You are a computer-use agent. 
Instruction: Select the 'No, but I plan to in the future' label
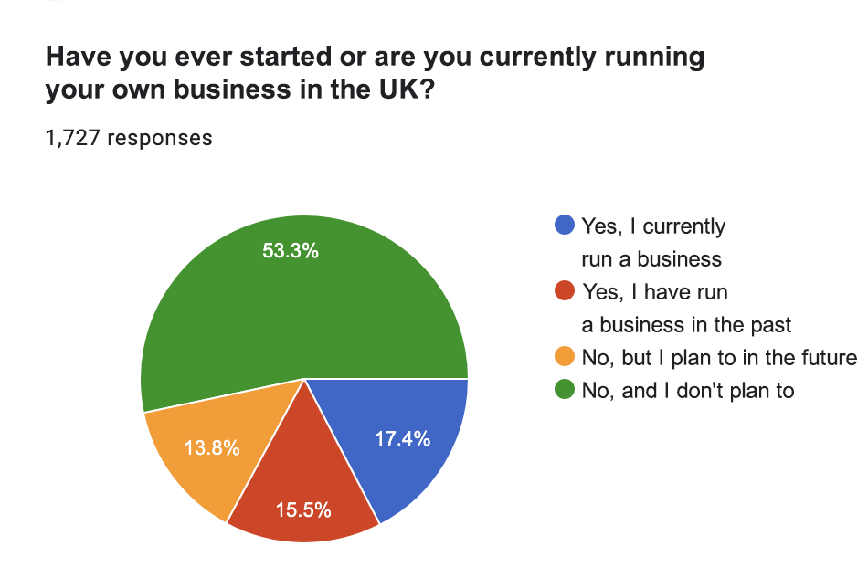click(718, 357)
